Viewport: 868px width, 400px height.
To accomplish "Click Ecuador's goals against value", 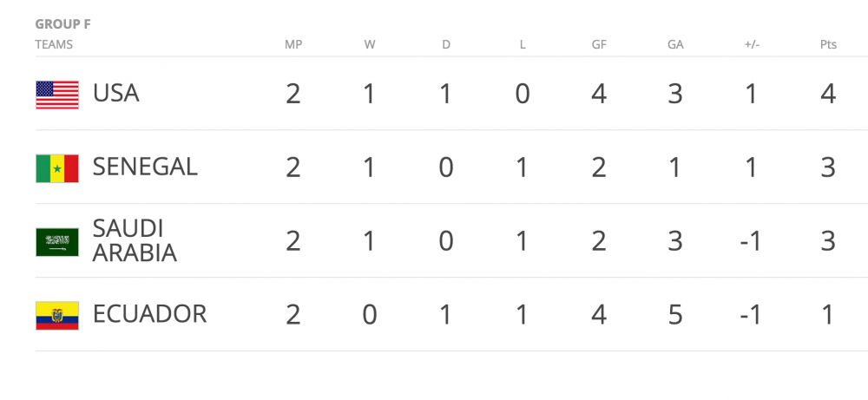I will click(675, 314).
